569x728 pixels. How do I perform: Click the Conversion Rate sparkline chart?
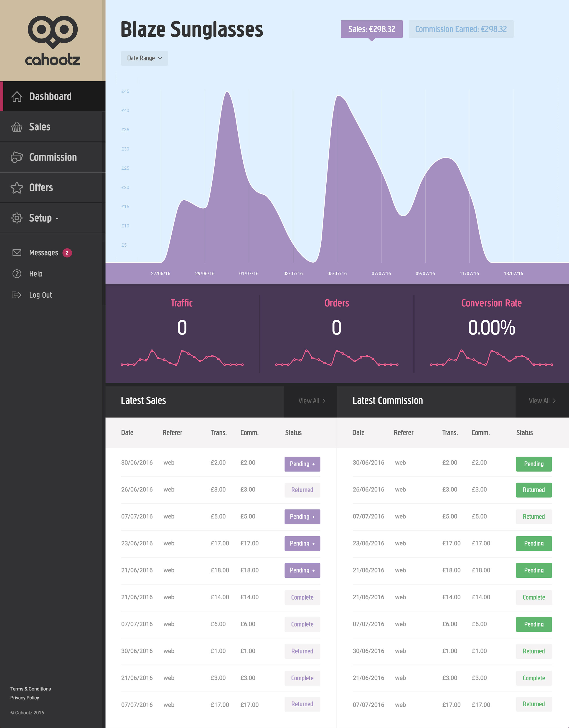point(491,358)
